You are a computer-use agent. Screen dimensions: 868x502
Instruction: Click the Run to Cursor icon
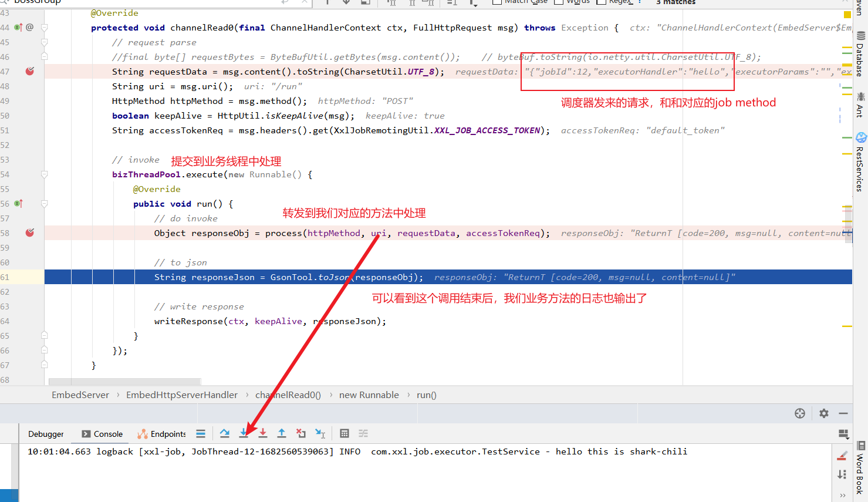click(320, 433)
